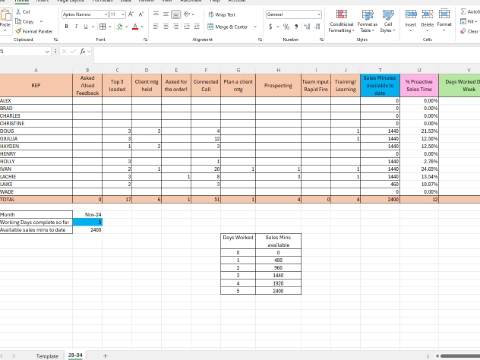Toggle italic formatting
The width and height of the screenshot is (480, 360).
(76, 26)
